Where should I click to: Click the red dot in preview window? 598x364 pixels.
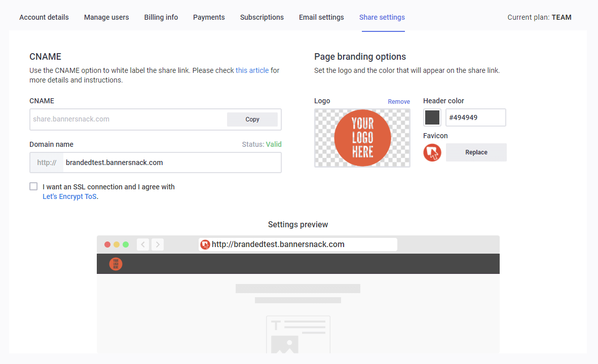(x=107, y=245)
